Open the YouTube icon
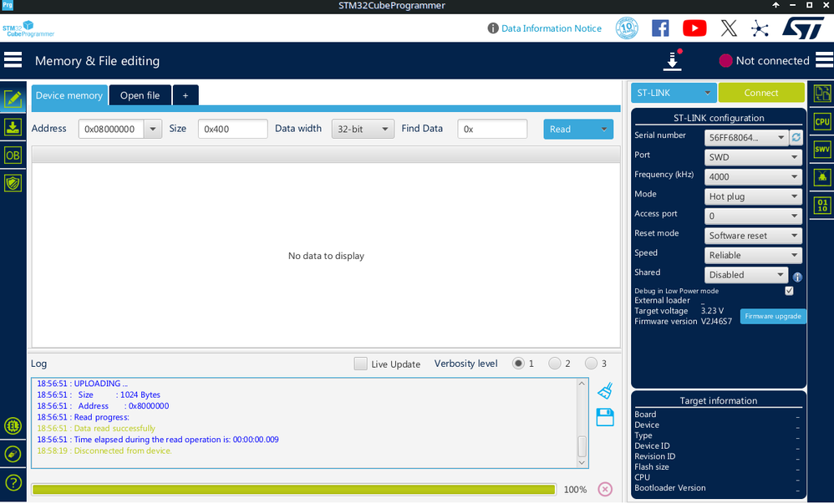The height and width of the screenshot is (504, 834). [694, 28]
